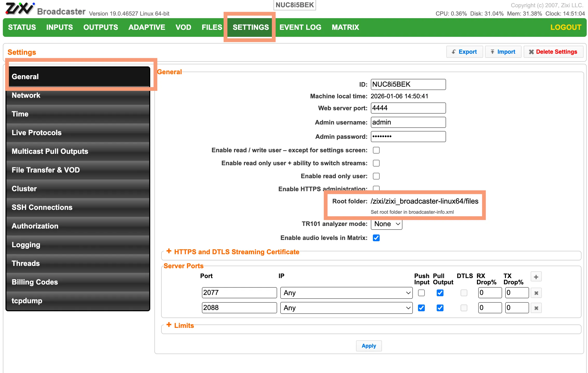The height and width of the screenshot is (373, 588).
Task: Open Multicast Pull Outputs settings
Action: [78, 151]
